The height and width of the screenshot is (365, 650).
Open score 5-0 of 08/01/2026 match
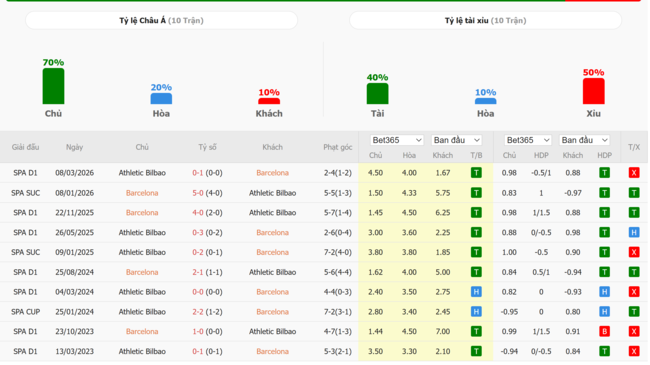(198, 193)
